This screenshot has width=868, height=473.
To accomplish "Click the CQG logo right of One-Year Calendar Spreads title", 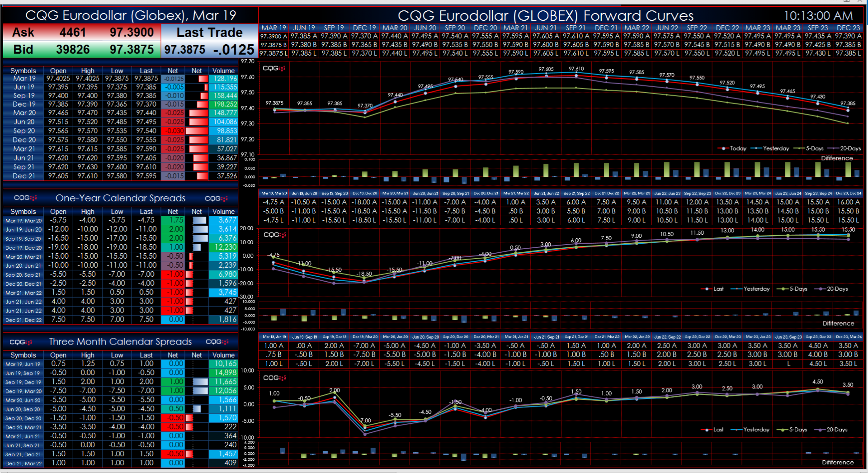I will coord(216,199).
